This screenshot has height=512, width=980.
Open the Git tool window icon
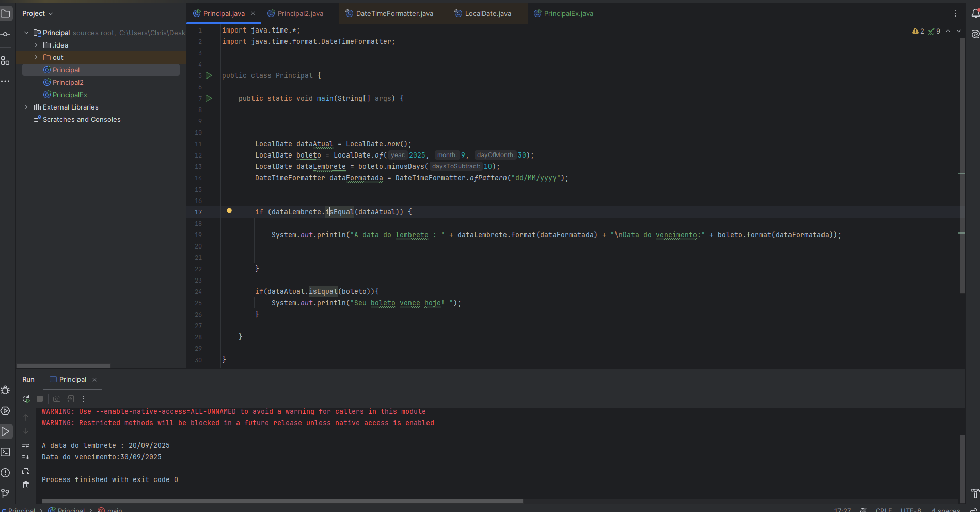tap(5, 493)
